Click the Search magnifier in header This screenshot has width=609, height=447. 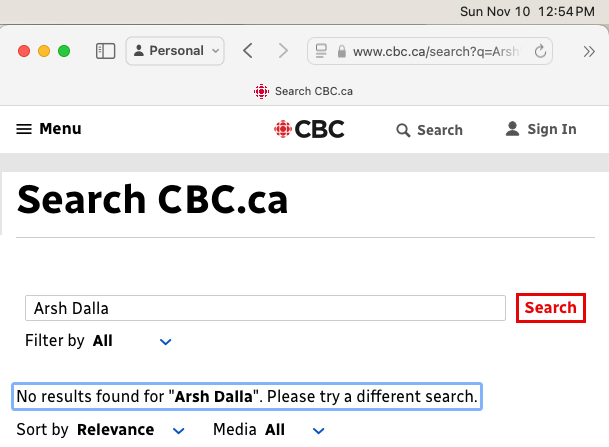[x=404, y=130]
